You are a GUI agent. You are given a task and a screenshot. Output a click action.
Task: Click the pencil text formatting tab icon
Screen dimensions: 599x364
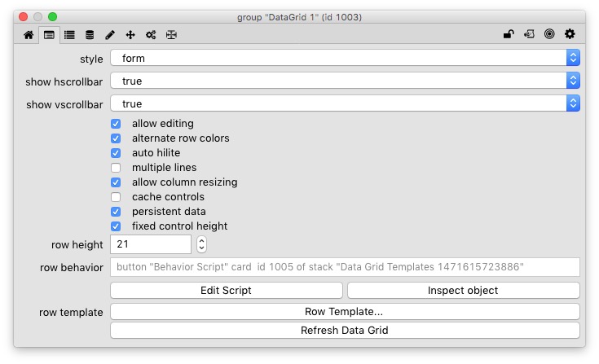point(110,35)
